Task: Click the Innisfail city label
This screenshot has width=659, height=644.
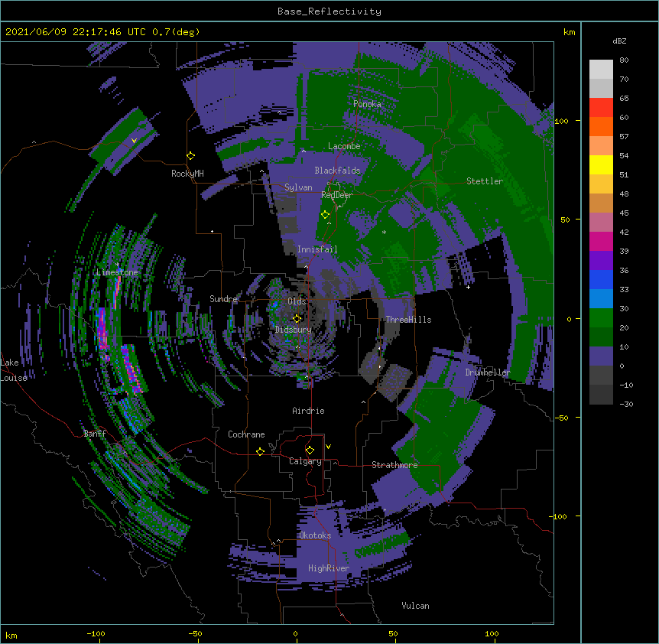Action: 317,249
